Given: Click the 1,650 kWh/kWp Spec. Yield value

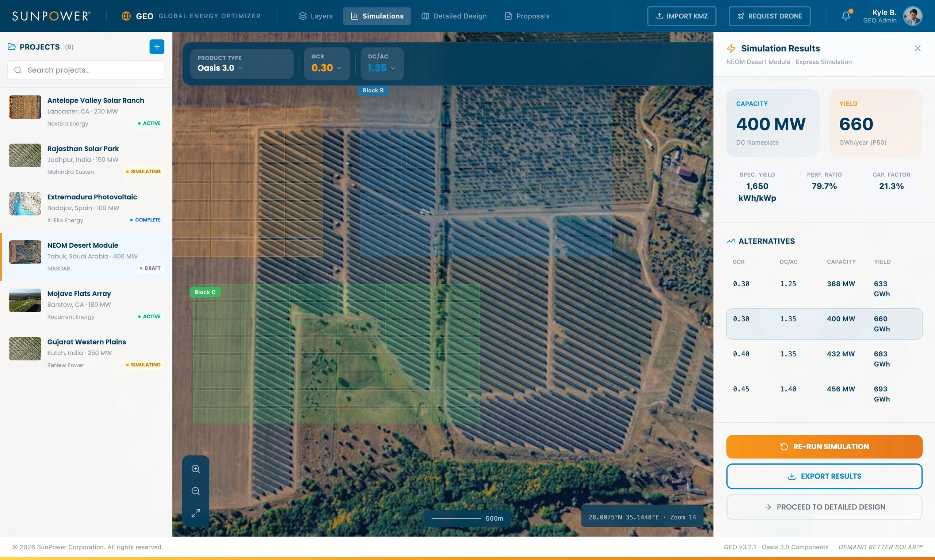Looking at the screenshot, I should pos(757,192).
